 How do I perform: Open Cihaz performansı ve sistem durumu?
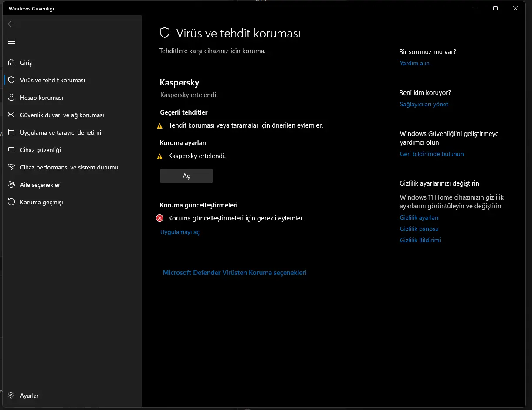(72, 167)
